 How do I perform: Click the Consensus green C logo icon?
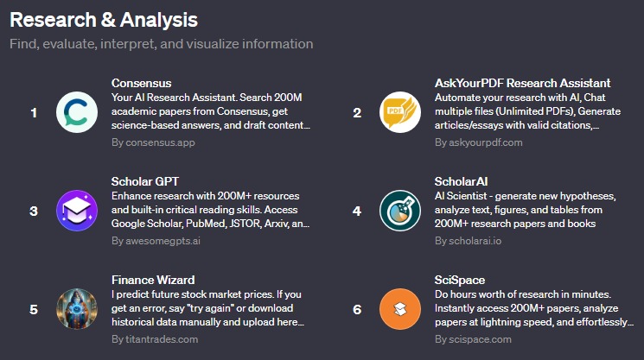pos(77,112)
